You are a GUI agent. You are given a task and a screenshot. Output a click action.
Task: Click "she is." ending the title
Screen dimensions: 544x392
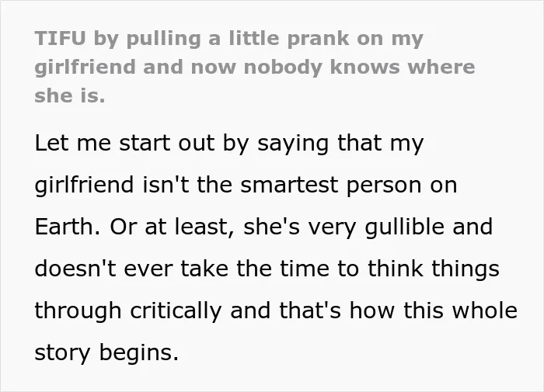(70, 95)
